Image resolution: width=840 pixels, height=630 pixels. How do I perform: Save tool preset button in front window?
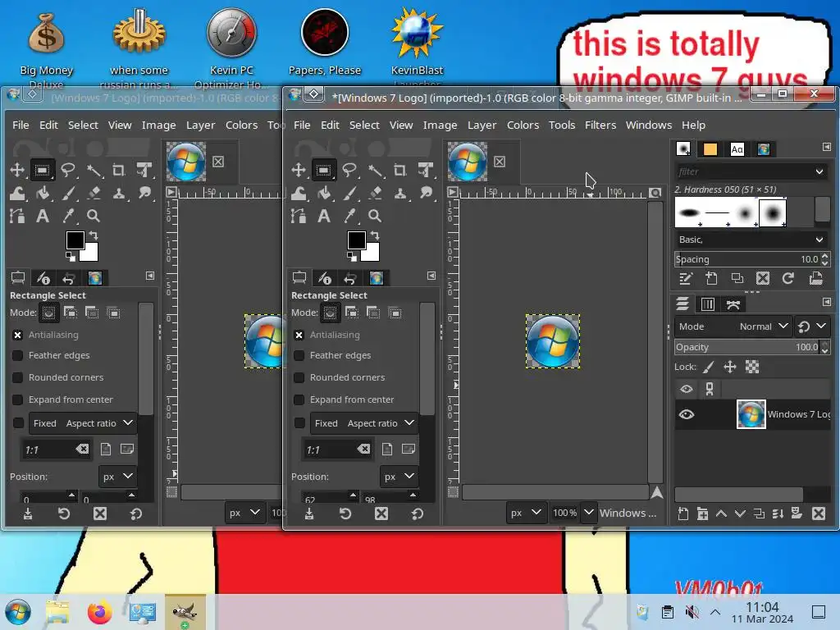click(x=309, y=514)
